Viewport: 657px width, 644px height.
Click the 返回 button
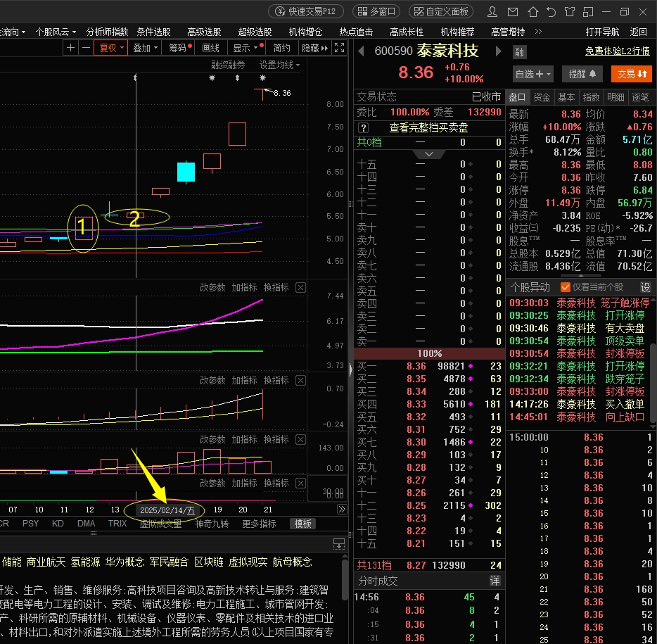coord(638,32)
